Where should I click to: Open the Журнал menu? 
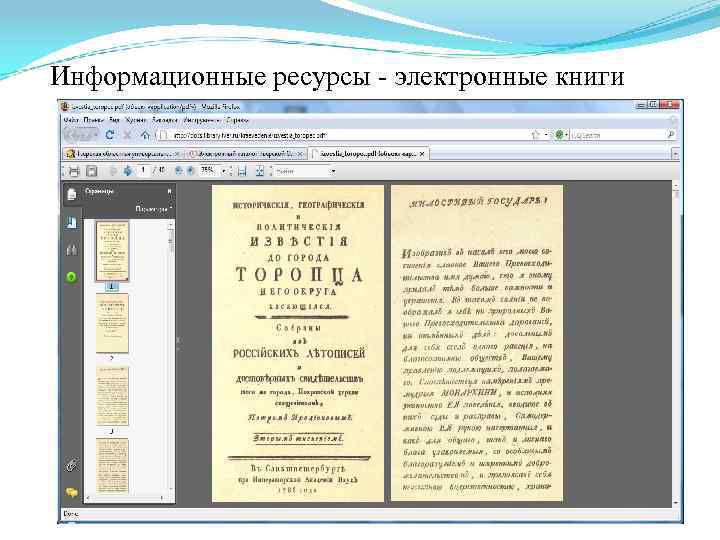(136, 120)
